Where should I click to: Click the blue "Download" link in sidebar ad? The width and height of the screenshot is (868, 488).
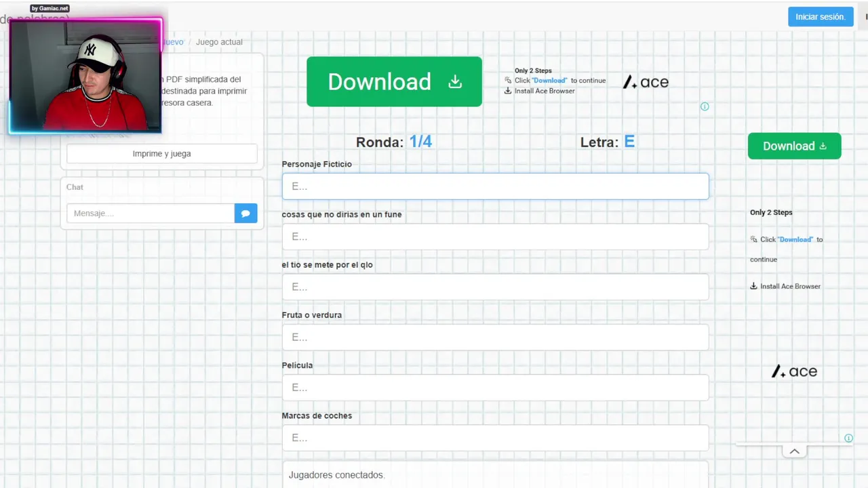coord(795,239)
